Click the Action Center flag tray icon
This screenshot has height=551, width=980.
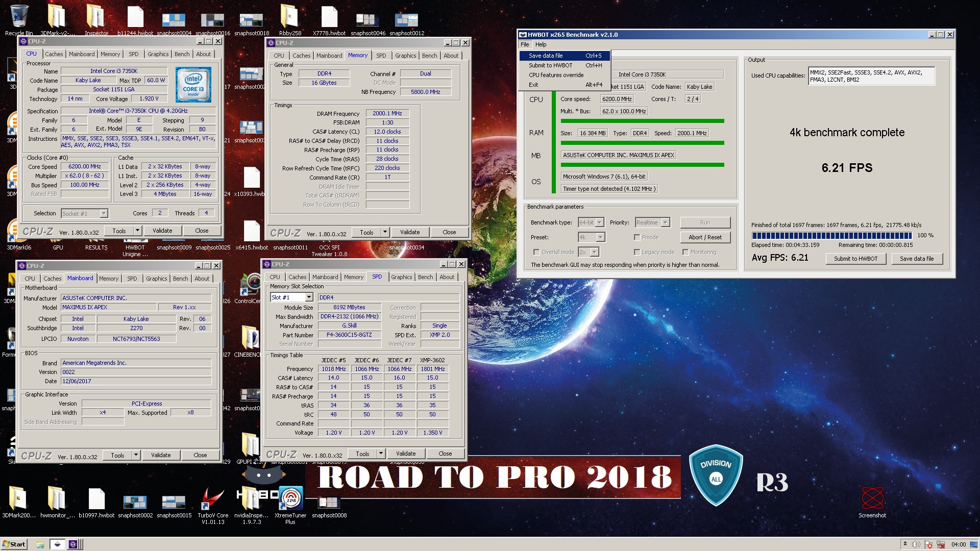tap(928, 544)
